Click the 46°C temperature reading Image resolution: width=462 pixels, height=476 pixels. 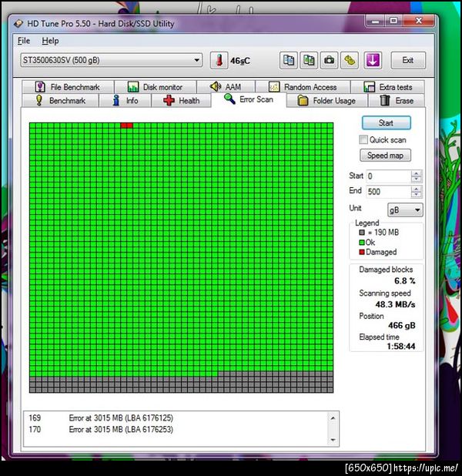pyautogui.click(x=239, y=61)
